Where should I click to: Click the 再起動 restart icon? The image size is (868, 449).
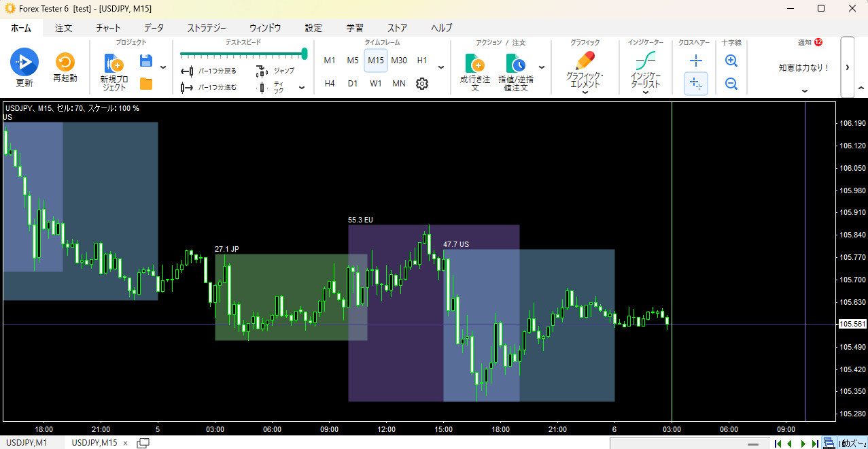[x=65, y=63]
